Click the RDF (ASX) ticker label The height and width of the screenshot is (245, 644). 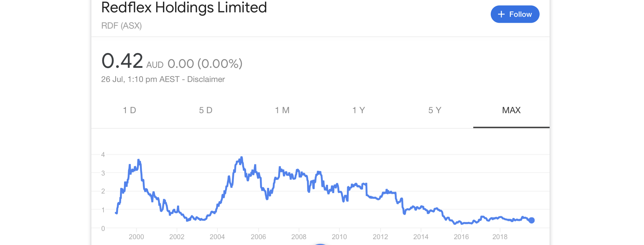pos(121,26)
